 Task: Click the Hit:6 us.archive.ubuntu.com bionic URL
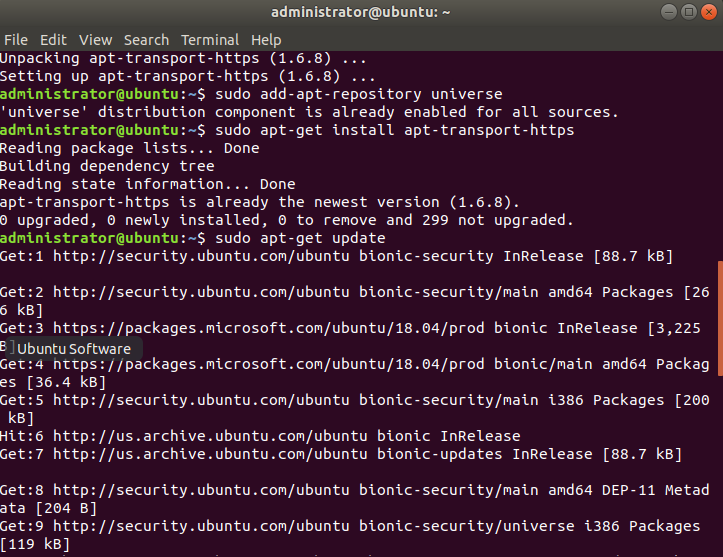click(x=210, y=436)
